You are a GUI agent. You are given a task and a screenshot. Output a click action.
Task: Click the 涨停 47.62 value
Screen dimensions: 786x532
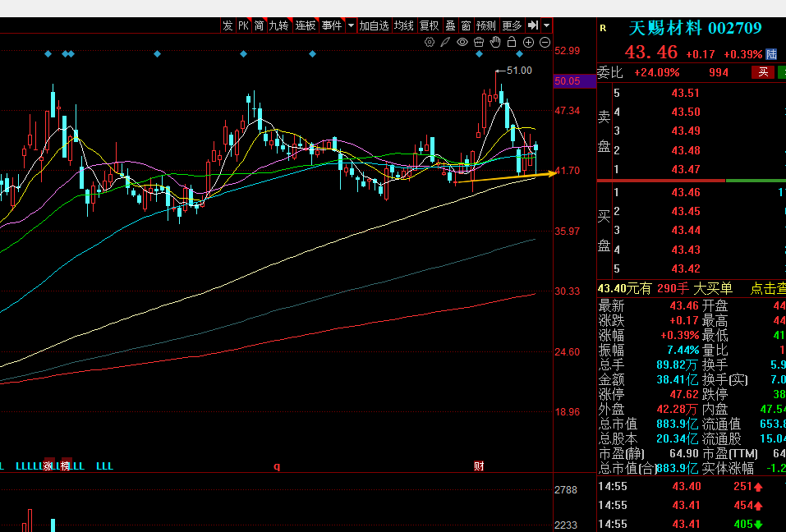(x=684, y=394)
